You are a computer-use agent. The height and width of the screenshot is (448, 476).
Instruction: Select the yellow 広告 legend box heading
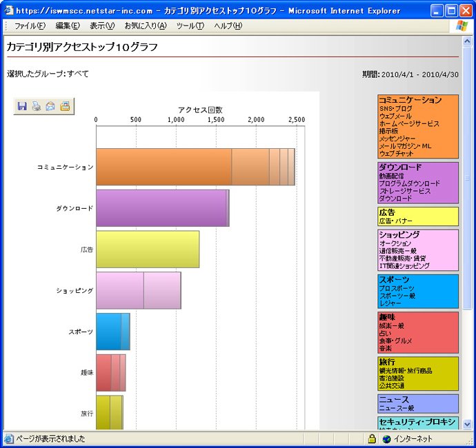387,212
